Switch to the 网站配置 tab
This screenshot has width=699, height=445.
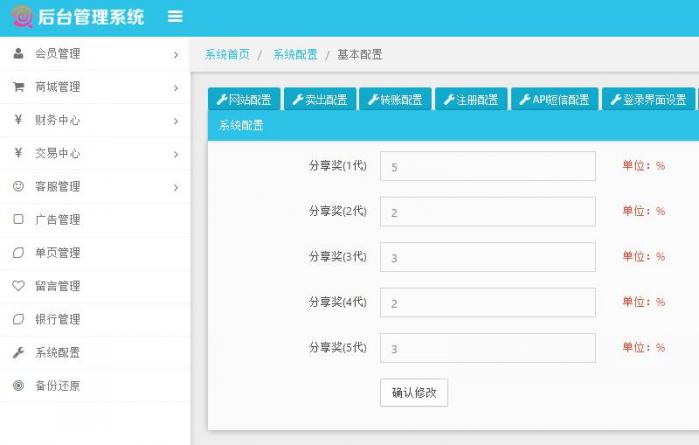point(244,100)
